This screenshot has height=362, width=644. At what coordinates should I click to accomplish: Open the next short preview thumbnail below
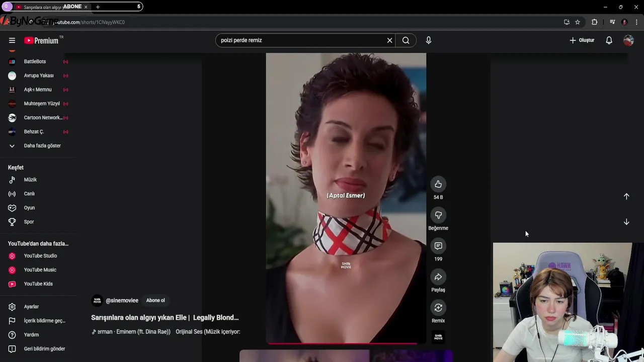tap(346, 356)
